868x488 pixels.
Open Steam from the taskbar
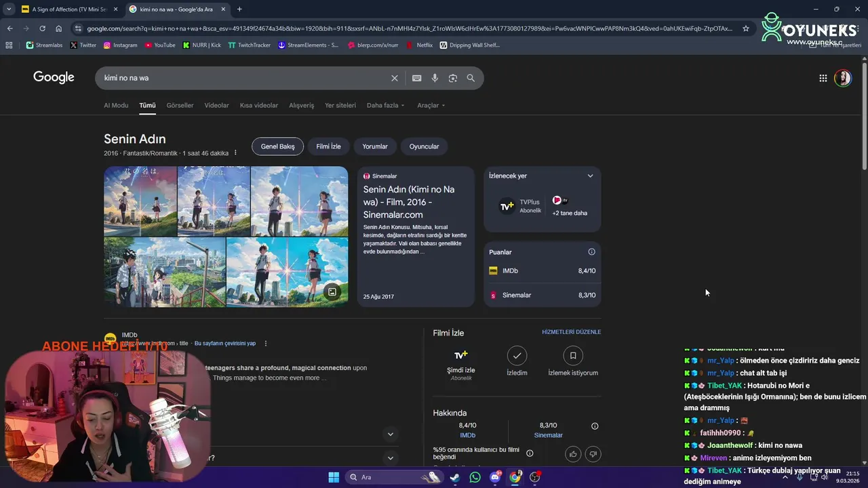click(x=454, y=477)
